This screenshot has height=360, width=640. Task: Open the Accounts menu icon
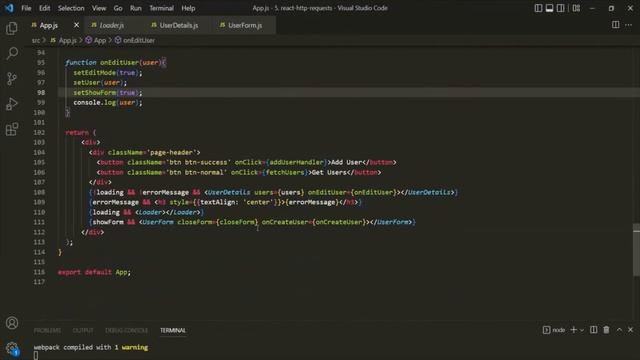[x=12, y=323]
